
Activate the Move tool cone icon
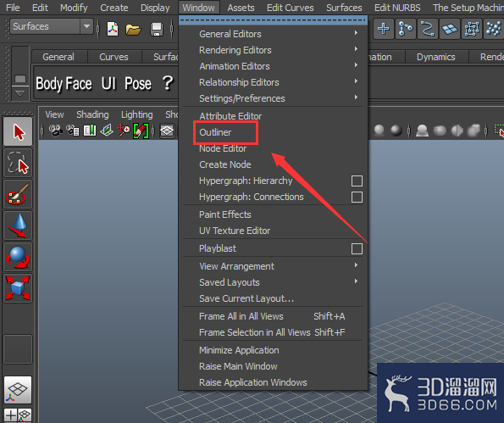(x=18, y=225)
